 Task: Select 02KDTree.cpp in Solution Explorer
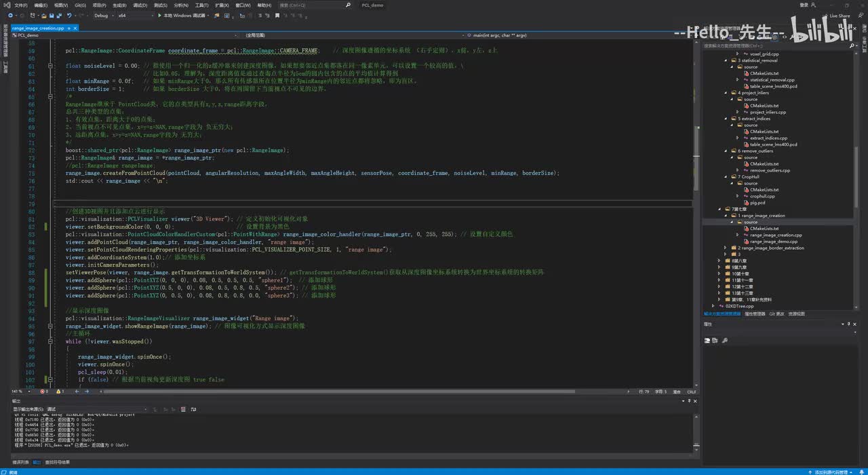pos(739,306)
